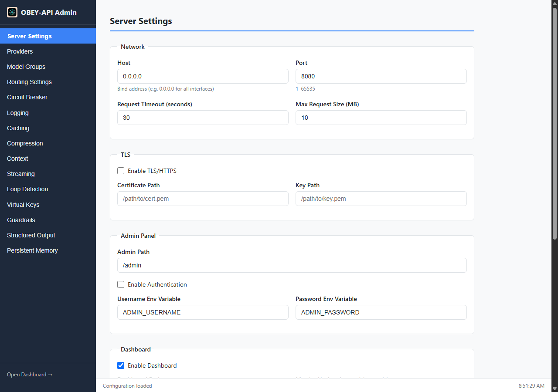Open Loop Detection page
Screen dimensions: 558x392
(x=48, y=189)
